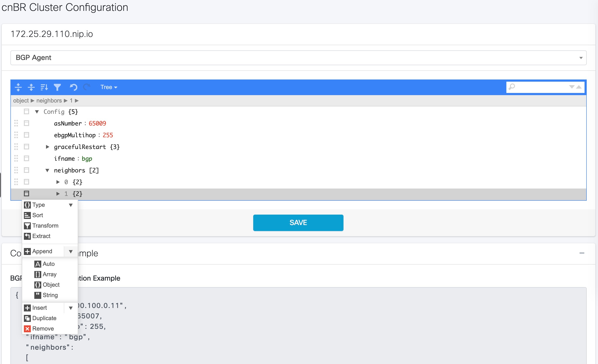Click the collapse-all nodes icon

pos(31,87)
